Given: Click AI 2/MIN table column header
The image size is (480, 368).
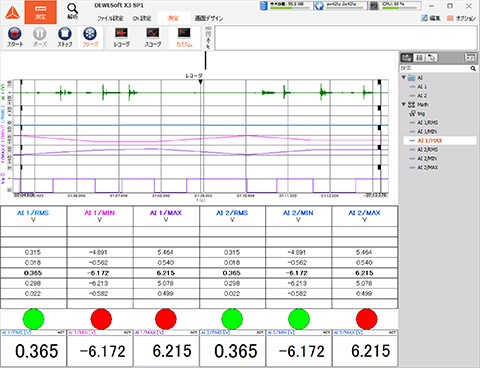Looking at the screenshot, I should click(x=298, y=216).
